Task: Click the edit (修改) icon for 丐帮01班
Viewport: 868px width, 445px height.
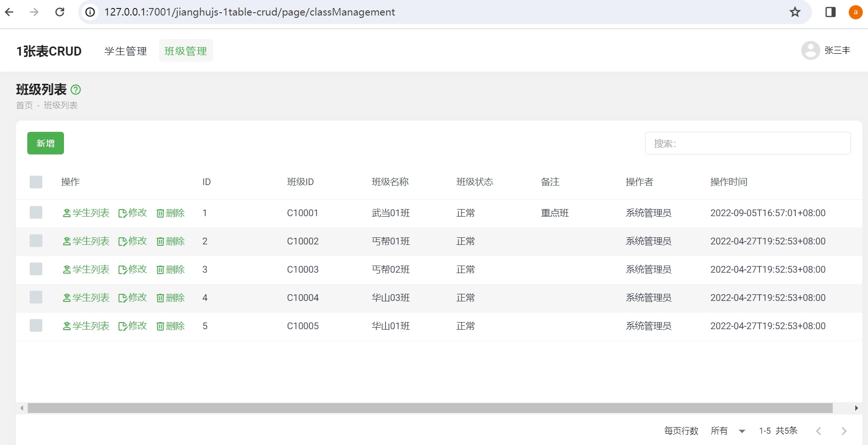Action: pos(123,241)
